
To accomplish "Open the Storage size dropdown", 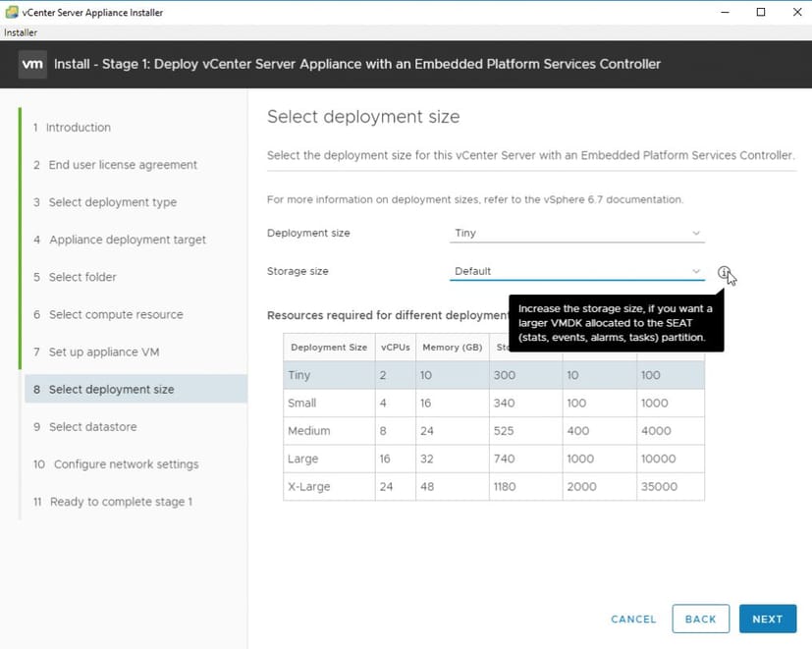I will [x=576, y=271].
